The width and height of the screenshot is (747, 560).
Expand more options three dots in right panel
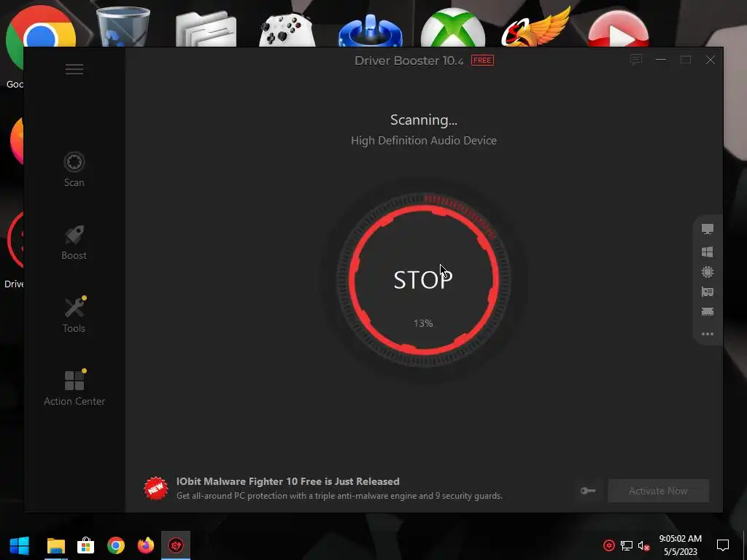click(x=708, y=334)
